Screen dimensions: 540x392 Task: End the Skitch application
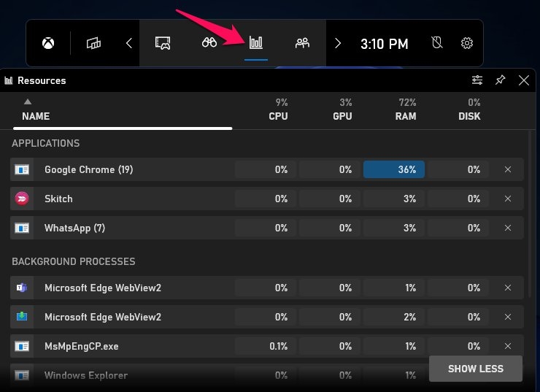pos(508,199)
